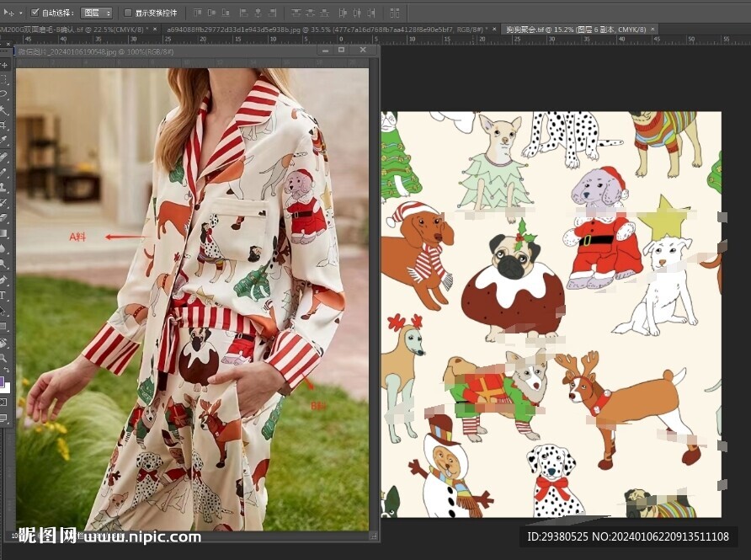This screenshot has height=560, width=751.
Task: Select the Clone Stamp tool
Action: click(4, 187)
